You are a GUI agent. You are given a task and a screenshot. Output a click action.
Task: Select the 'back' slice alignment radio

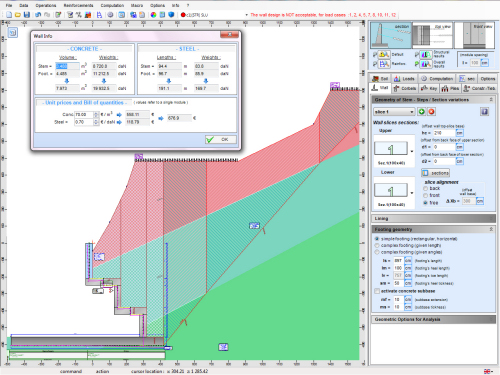[425, 188]
